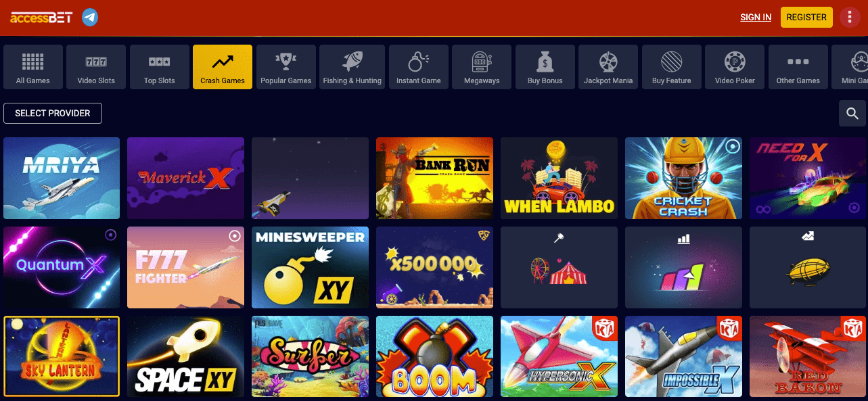Click the search magnifier icon
The height and width of the screenshot is (401, 868).
click(852, 114)
